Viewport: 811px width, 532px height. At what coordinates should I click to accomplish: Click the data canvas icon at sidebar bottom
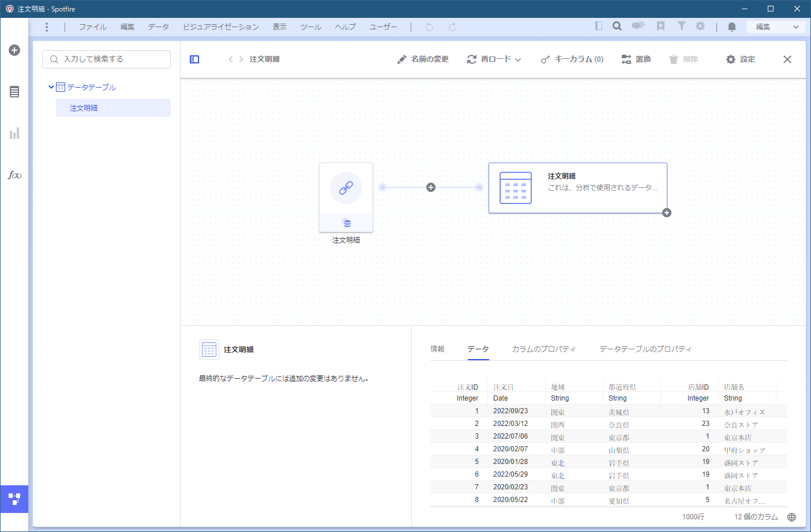[14, 499]
